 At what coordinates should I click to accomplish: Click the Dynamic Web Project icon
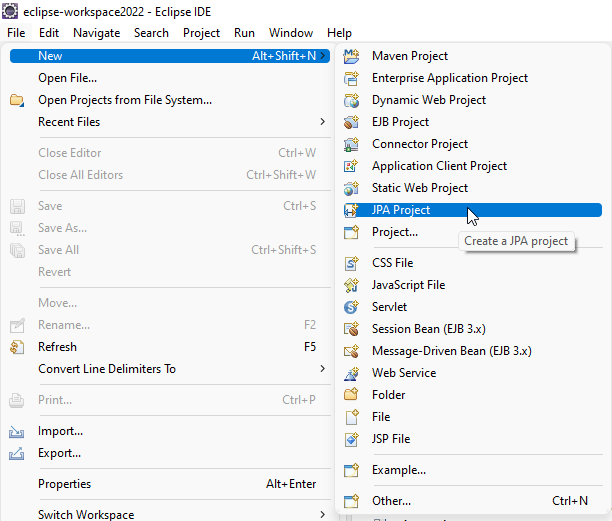point(351,100)
